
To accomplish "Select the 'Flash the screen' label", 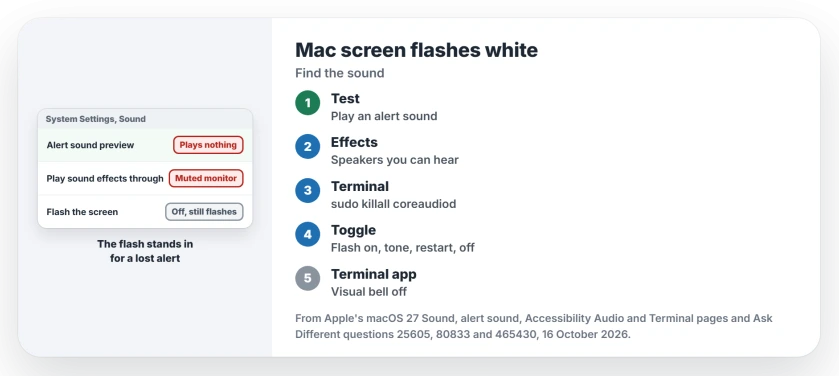I will (82, 212).
